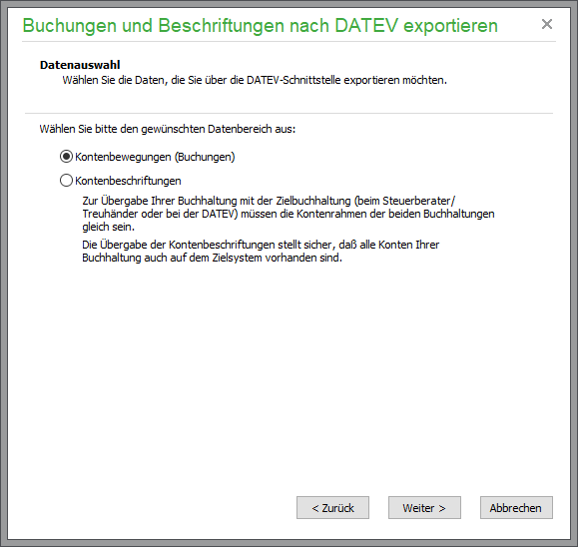Screen dimensions: 578x547
Task: Click the dialog title 'Buchungen und Beschriftungen nach DATEV exportieren'
Action: (x=260, y=25)
